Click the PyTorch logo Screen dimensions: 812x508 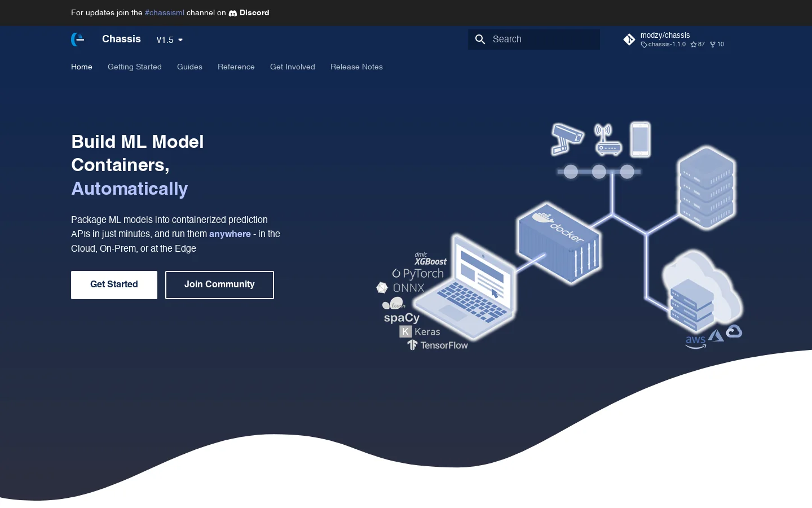pyautogui.click(x=418, y=274)
